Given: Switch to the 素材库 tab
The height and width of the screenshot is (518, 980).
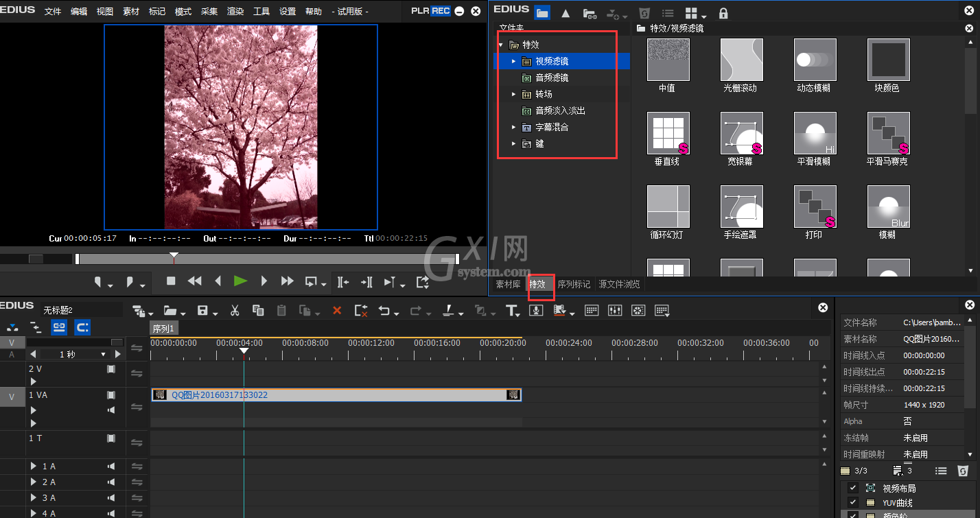Looking at the screenshot, I should pos(509,284).
